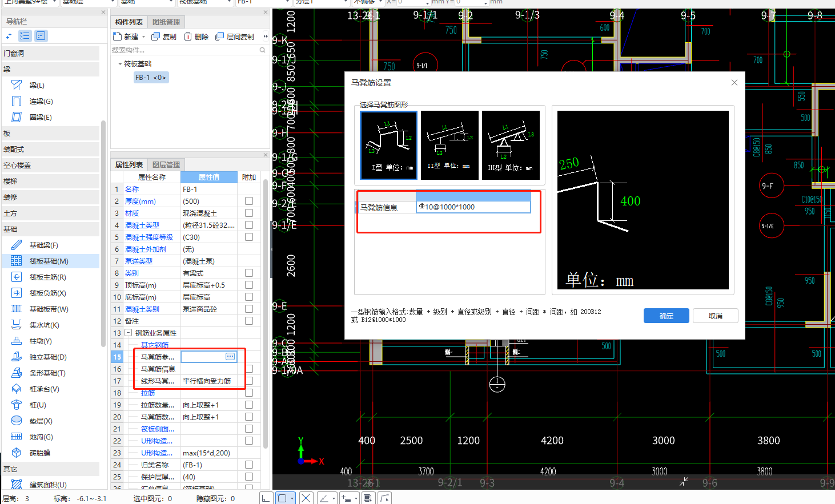The height and width of the screenshot is (504, 835).
Task: Select the III型 stirrup shape thumbnail
Action: point(511,145)
